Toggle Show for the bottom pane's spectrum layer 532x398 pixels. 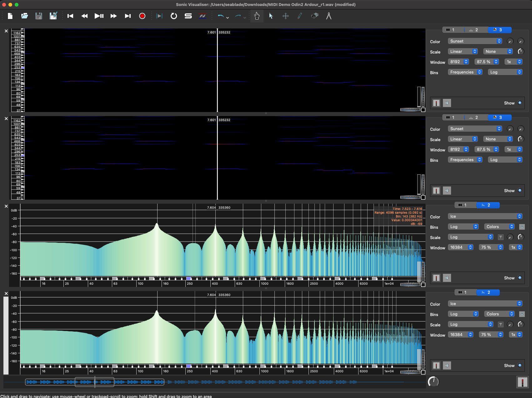520,365
